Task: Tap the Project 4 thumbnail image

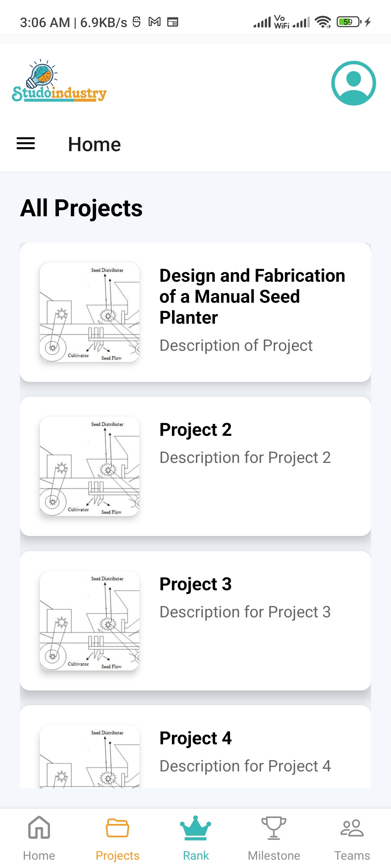Action: pyautogui.click(x=89, y=757)
